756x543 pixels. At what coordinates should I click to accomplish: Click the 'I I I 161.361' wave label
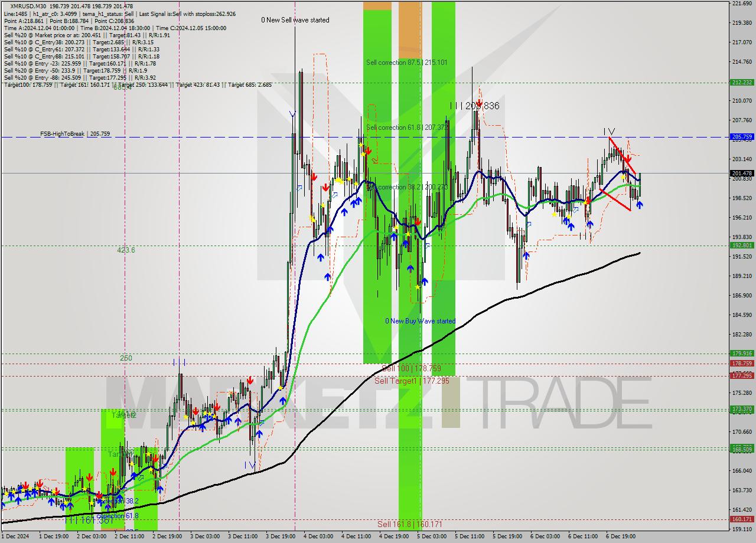(x=89, y=521)
